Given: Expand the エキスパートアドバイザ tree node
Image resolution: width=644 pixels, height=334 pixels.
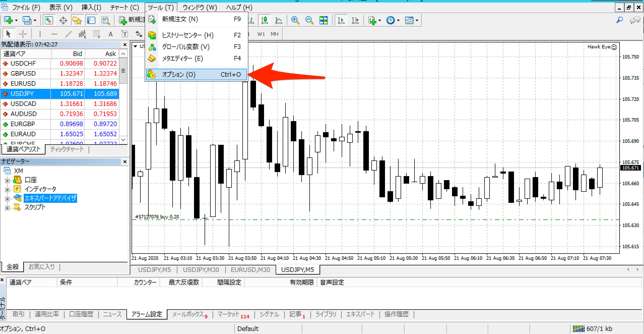Looking at the screenshot, I should [7, 199].
